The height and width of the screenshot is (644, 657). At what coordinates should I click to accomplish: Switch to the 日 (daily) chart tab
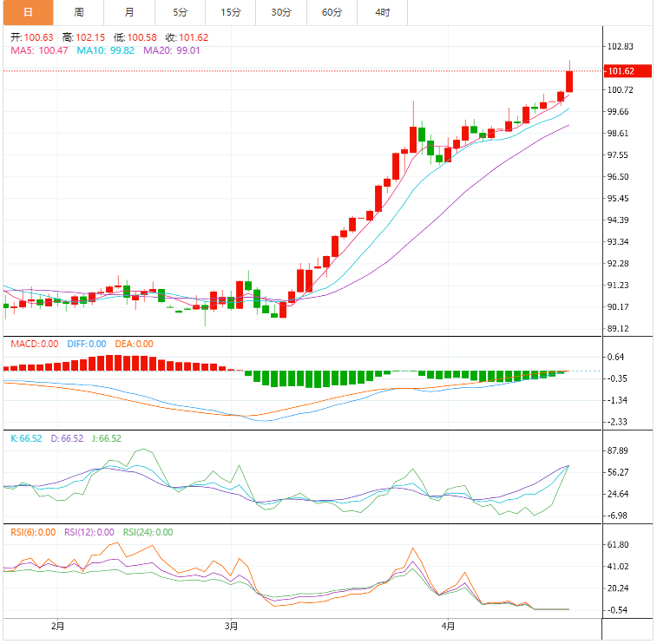coord(27,12)
